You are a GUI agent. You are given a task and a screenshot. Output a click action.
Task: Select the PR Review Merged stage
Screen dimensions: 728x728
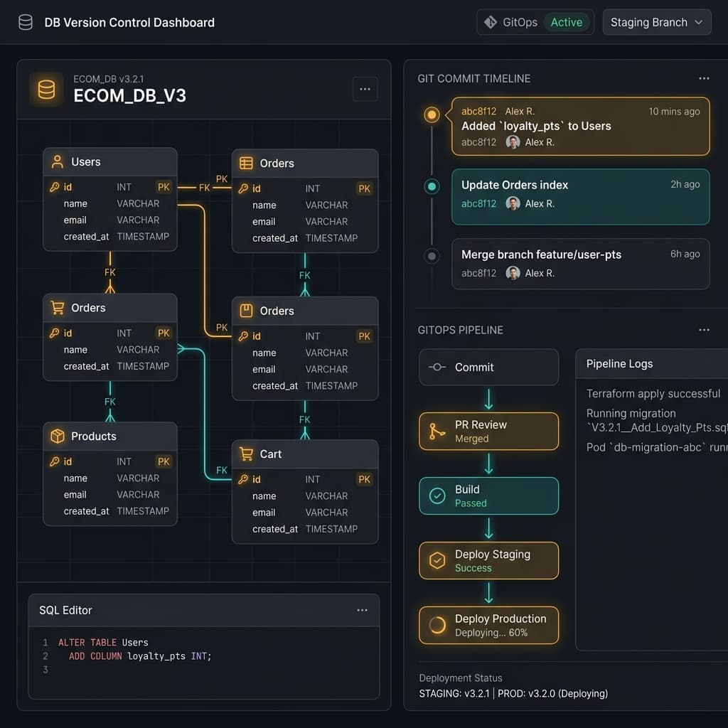click(x=488, y=432)
